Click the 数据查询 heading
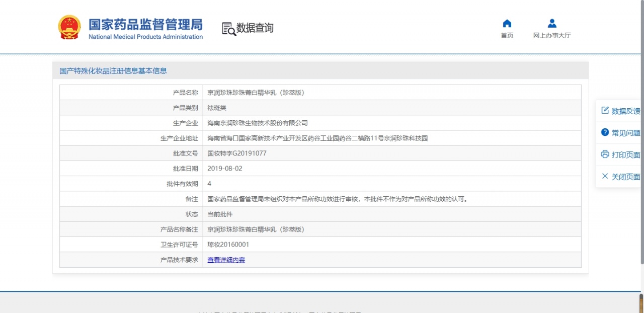 tap(255, 28)
